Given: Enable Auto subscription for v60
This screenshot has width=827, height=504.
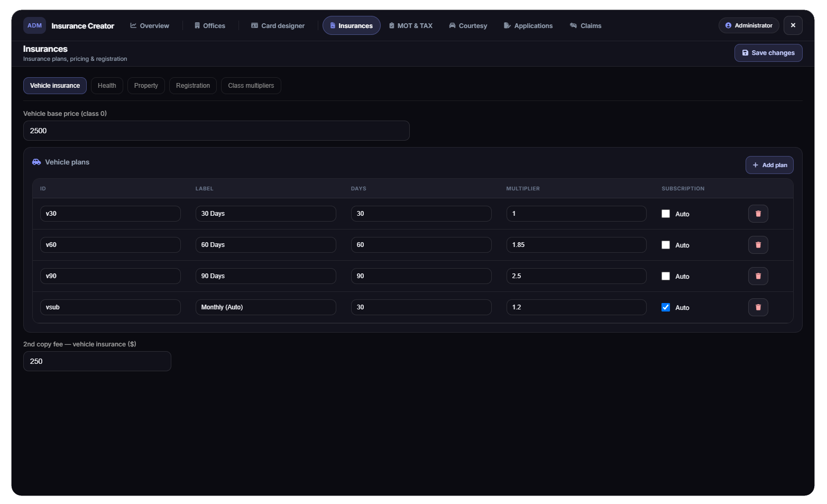Looking at the screenshot, I should pyautogui.click(x=666, y=245).
